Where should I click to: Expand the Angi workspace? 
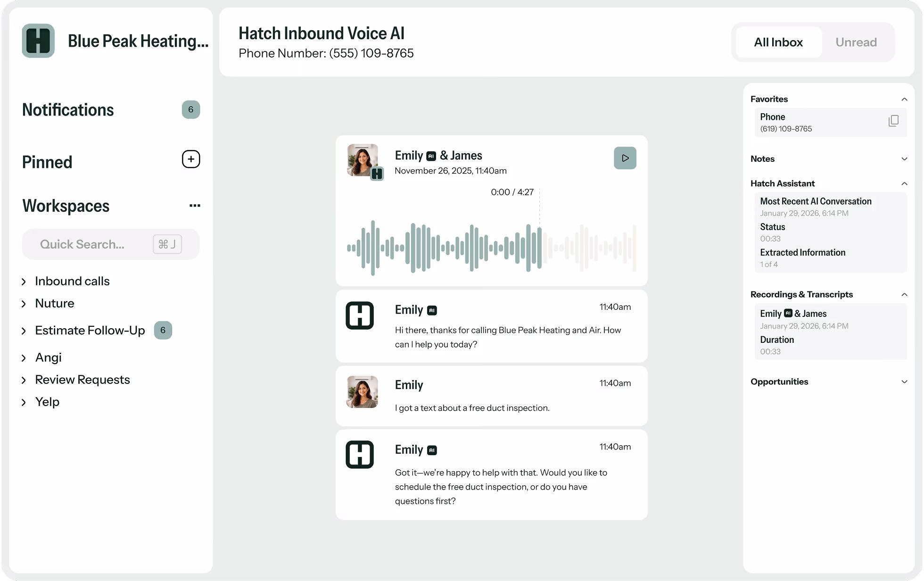(42, 357)
